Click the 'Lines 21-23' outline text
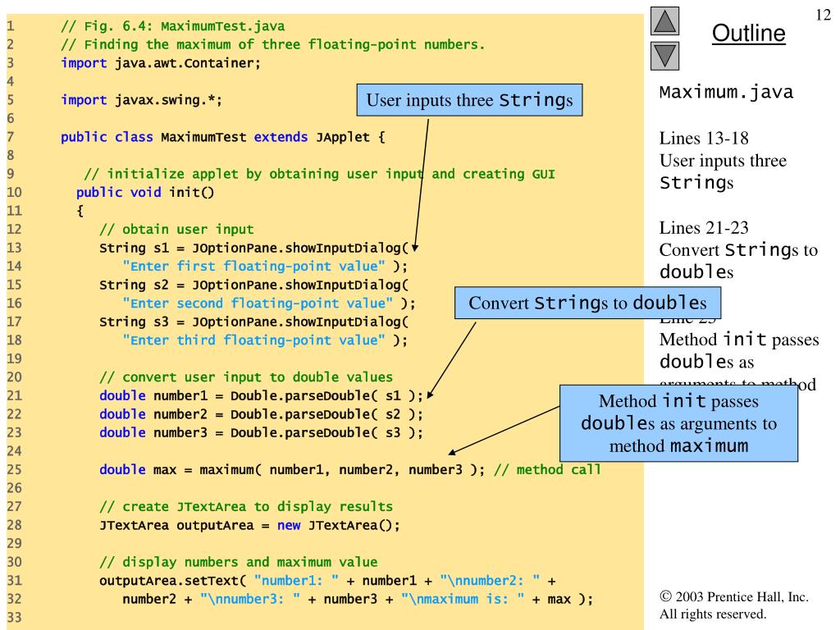840x630 pixels. pyautogui.click(x=703, y=228)
